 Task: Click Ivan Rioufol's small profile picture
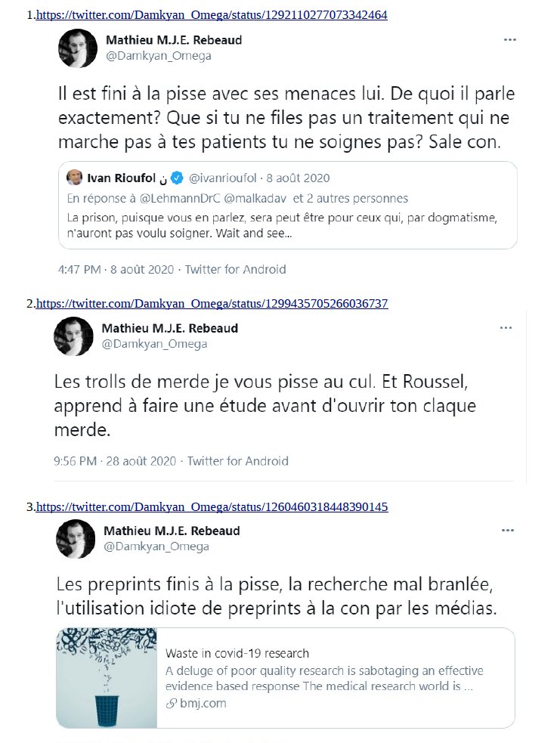click(75, 178)
